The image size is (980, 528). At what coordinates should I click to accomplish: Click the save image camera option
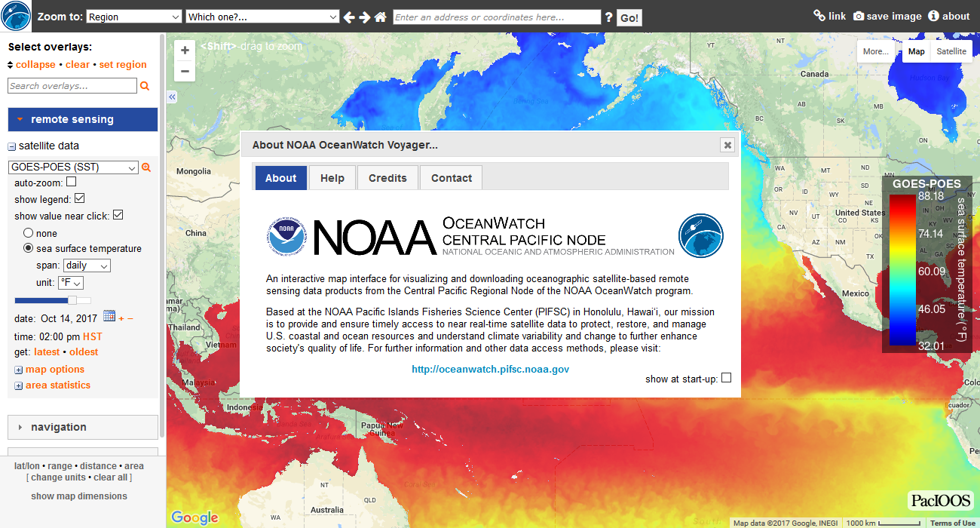[x=887, y=16]
